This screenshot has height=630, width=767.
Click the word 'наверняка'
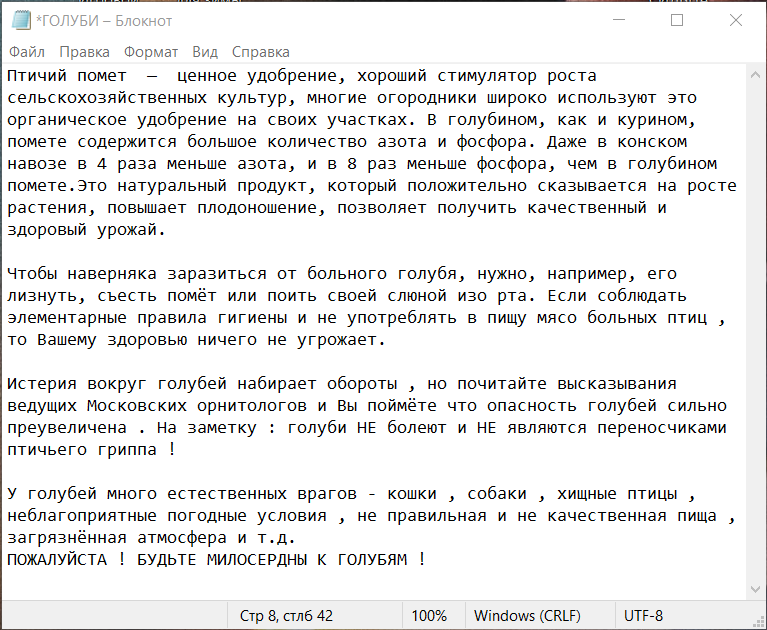click(112, 274)
